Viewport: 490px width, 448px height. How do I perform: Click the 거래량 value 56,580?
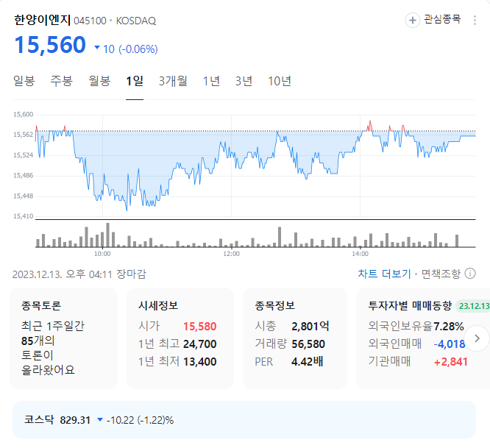(x=308, y=344)
